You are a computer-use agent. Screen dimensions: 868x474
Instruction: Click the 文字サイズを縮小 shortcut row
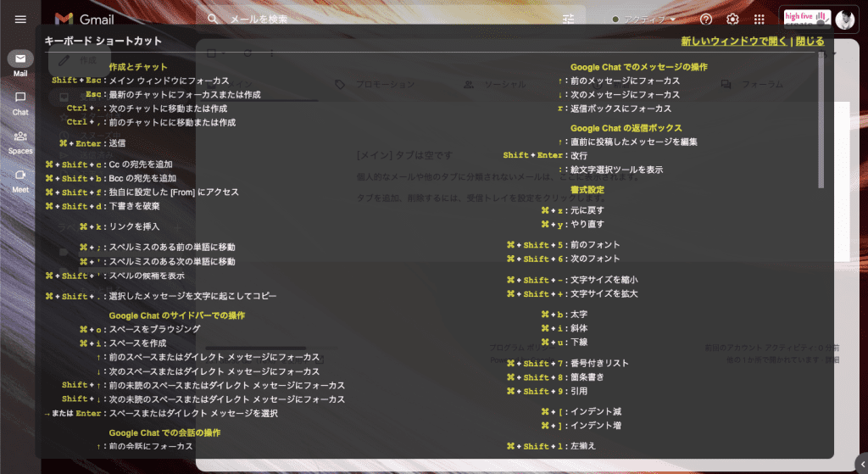coord(572,280)
